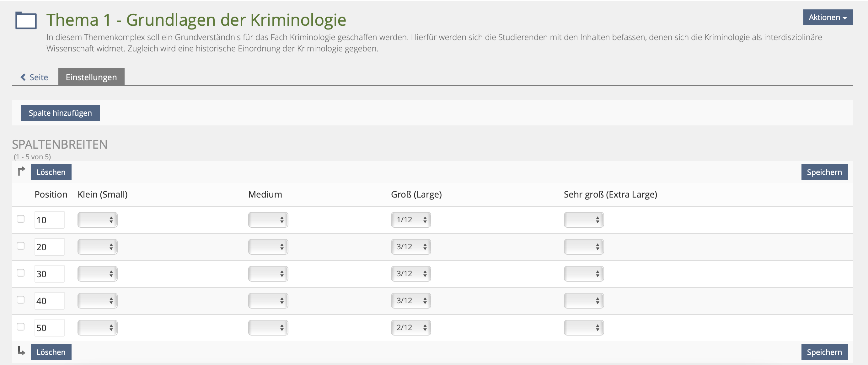The image size is (868, 365).
Task: Open the Groß (Large) dropdown showing 2/12
Action: [x=411, y=327]
